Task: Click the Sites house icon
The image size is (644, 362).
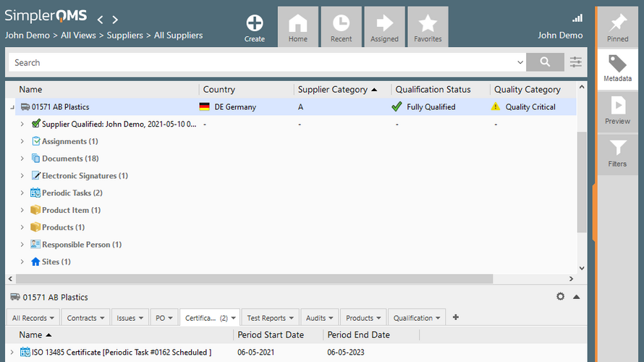Action: (x=35, y=262)
